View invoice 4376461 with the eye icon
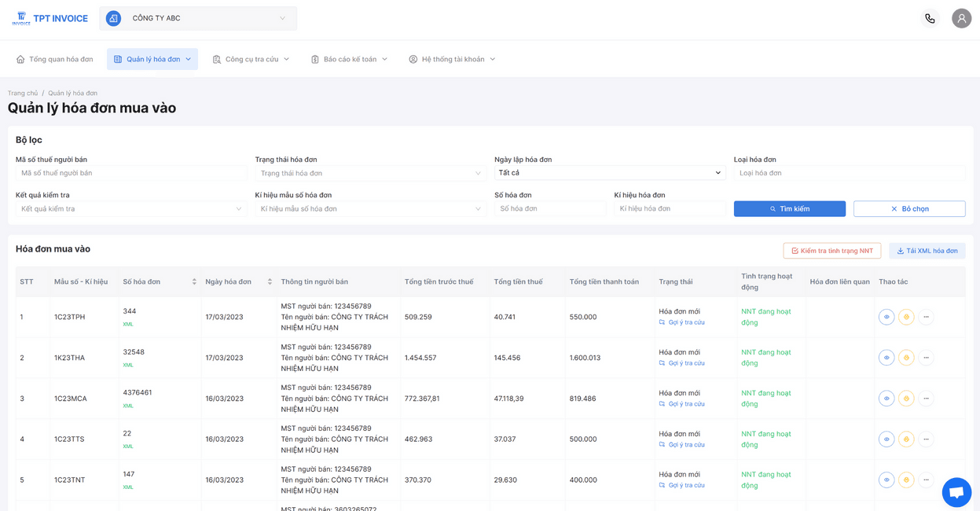980x511 pixels. (x=886, y=399)
